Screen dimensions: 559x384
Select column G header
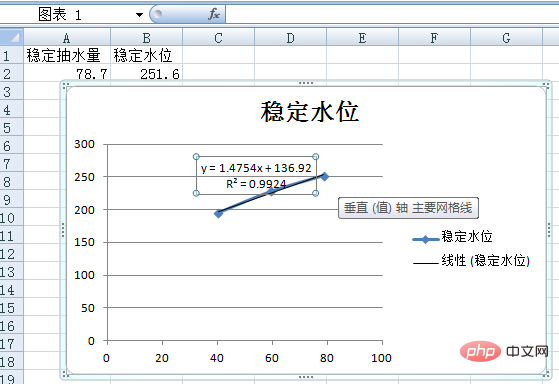[x=506, y=37]
